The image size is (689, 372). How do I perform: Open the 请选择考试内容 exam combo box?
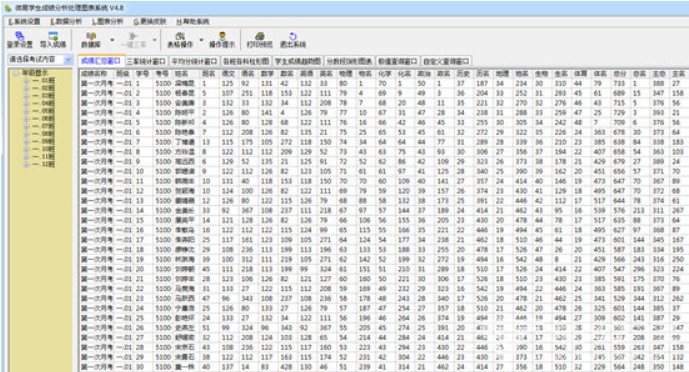pos(40,59)
